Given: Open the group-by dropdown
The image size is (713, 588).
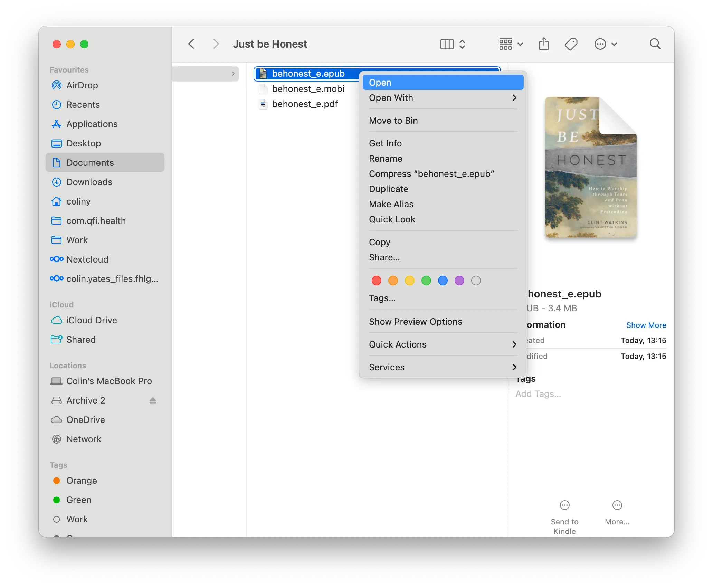Looking at the screenshot, I should (511, 44).
